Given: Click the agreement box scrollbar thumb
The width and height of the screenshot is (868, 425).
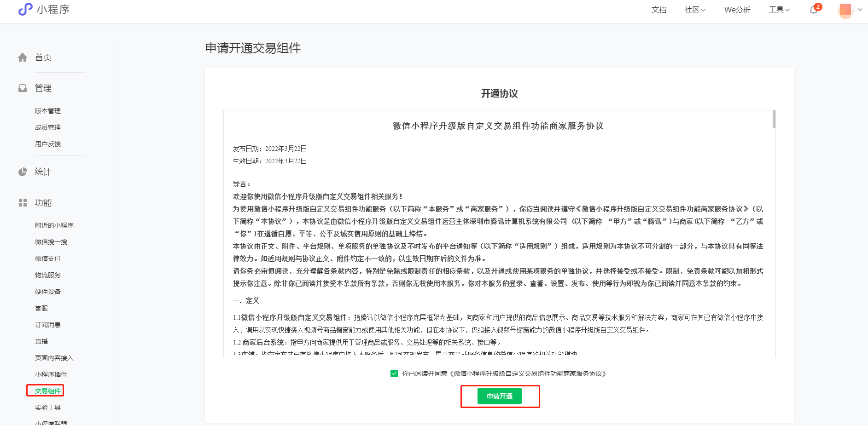Looking at the screenshot, I should (x=774, y=119).
